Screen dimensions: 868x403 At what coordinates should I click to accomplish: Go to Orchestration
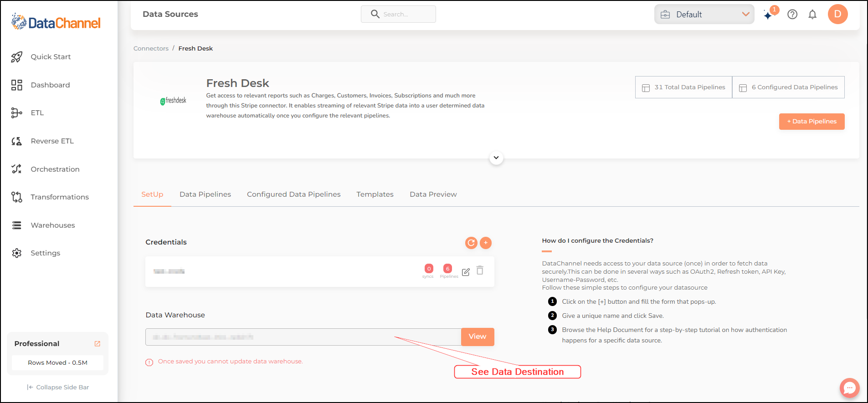point(55,169)
